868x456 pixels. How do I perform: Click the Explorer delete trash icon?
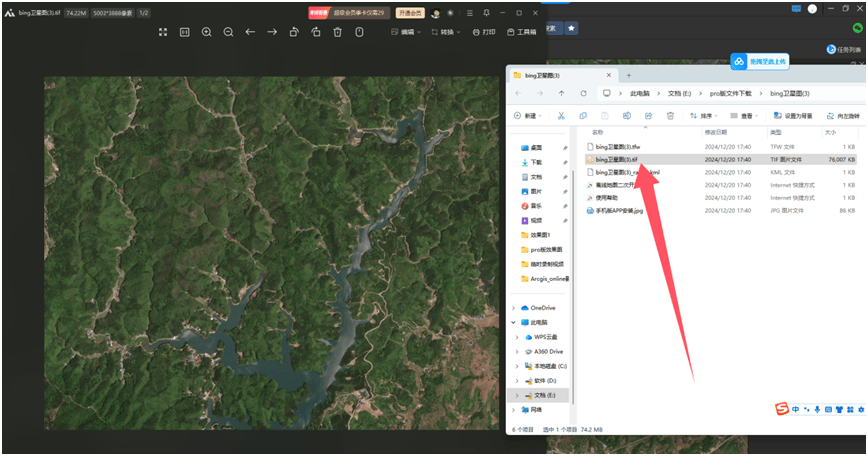(670, 116)
